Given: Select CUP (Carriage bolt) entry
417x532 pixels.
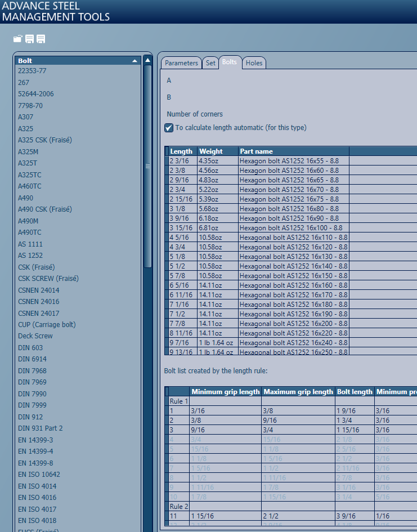Looking at the screenshot, I should click(x=47, y=325).
